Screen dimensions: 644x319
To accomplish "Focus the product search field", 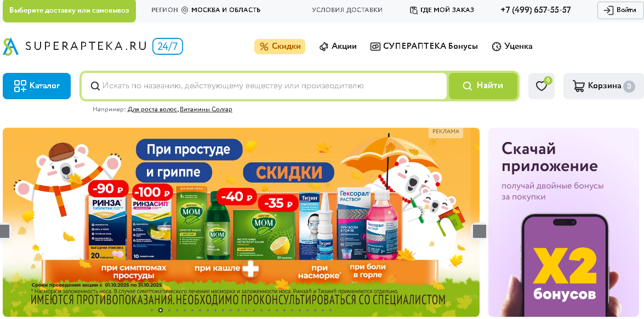I will pos(264,86).
